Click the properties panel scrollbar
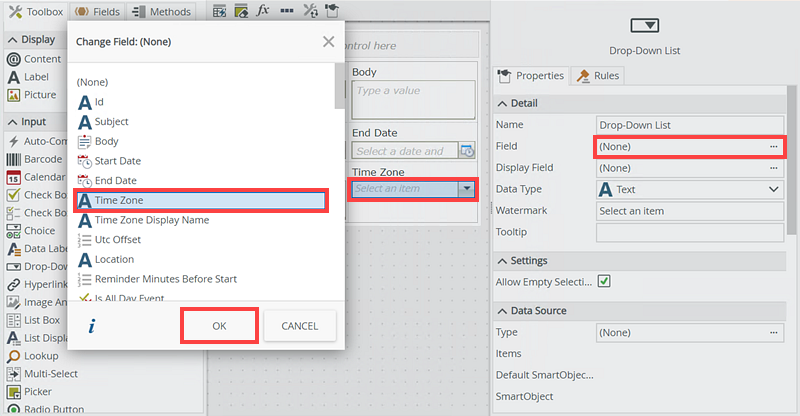 tap(792, 159)
